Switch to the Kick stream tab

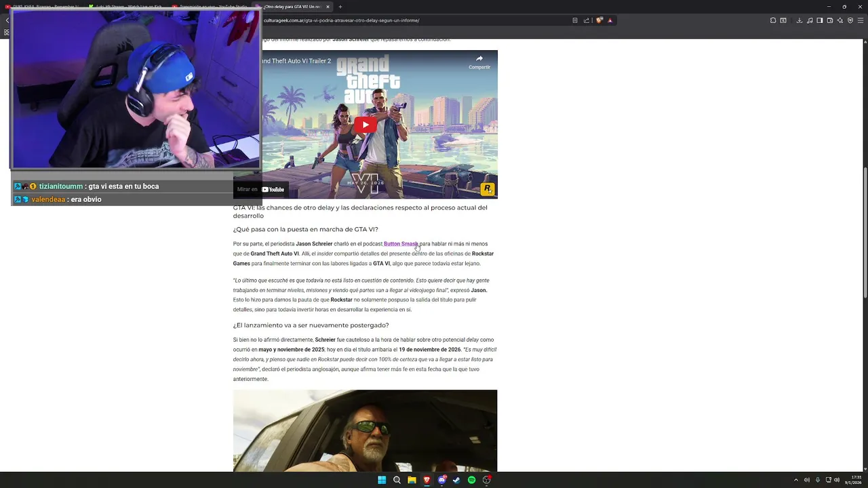(x=125, y=7)
